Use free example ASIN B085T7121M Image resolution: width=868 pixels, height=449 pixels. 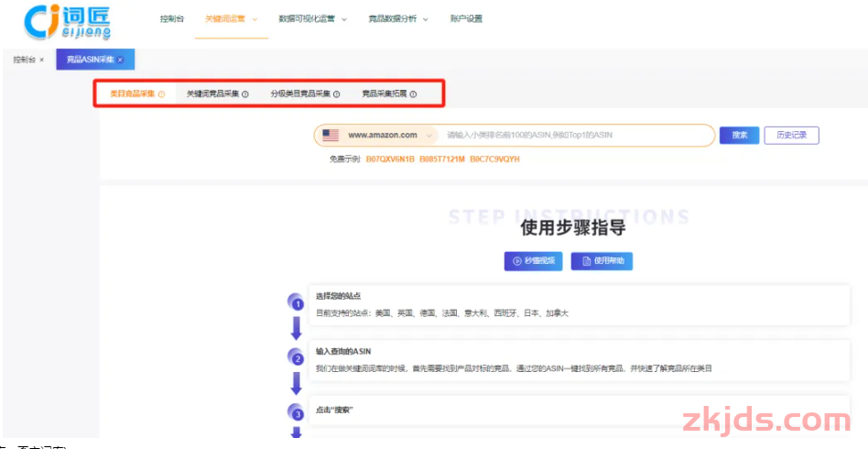click(442, 159)
